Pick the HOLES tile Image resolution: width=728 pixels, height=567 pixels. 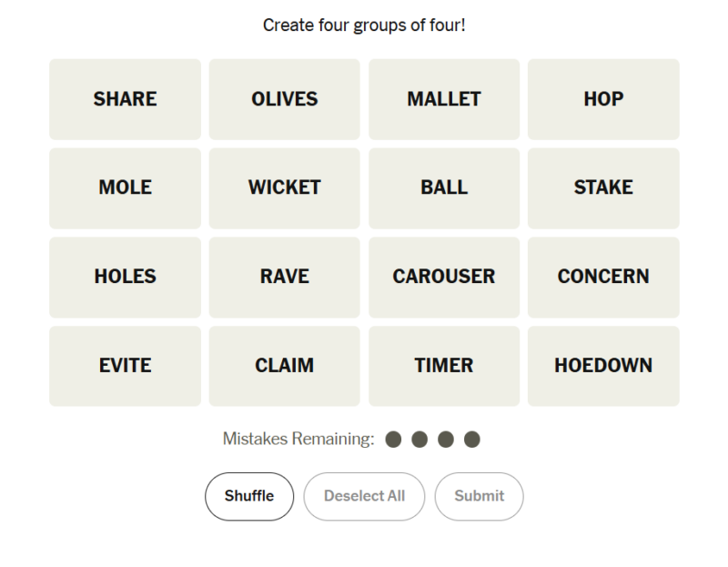125,277
